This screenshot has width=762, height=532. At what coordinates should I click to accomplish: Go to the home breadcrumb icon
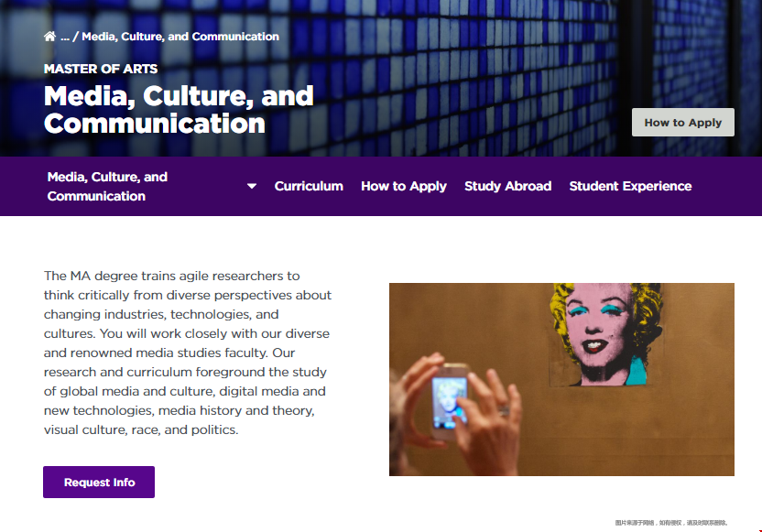point(49,37)
